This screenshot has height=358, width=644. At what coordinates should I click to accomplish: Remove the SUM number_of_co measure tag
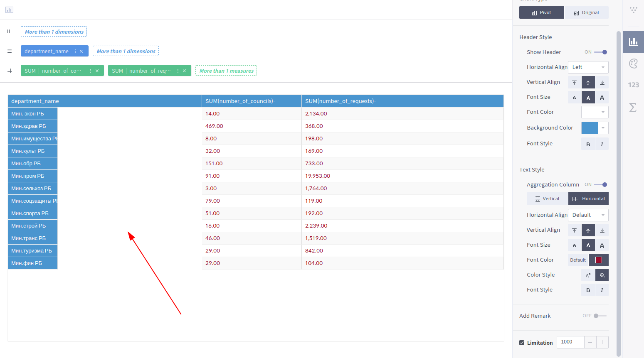pos(97,71)
